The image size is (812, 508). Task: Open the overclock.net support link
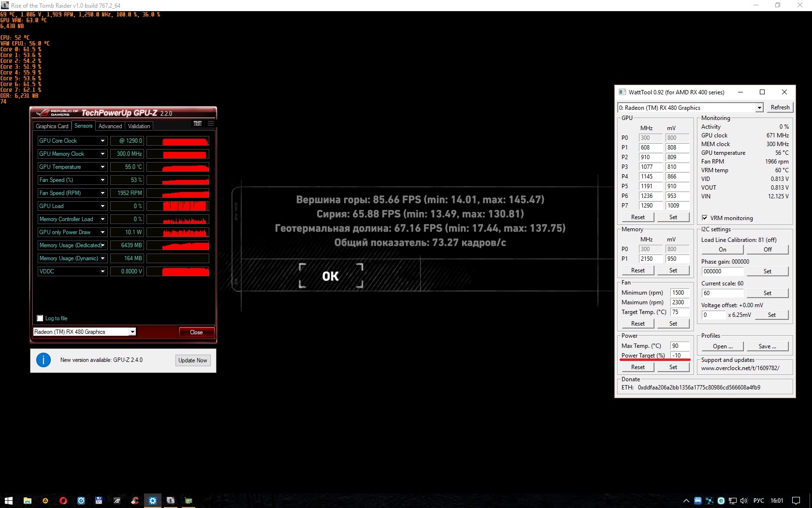pos(740,368)
